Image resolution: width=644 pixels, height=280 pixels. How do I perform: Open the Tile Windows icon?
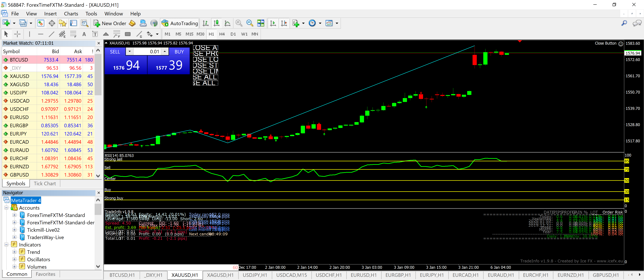[261, 23]
